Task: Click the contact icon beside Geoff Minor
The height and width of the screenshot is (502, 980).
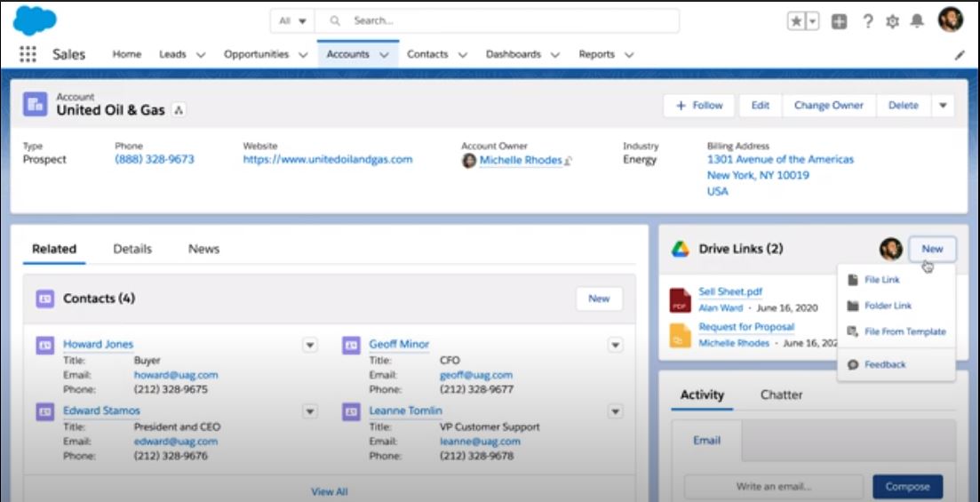Action: point(351,345)
